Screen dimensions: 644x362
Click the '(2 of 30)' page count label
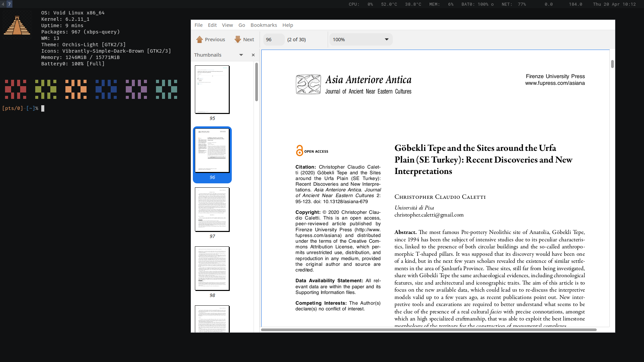pos(297,40)
